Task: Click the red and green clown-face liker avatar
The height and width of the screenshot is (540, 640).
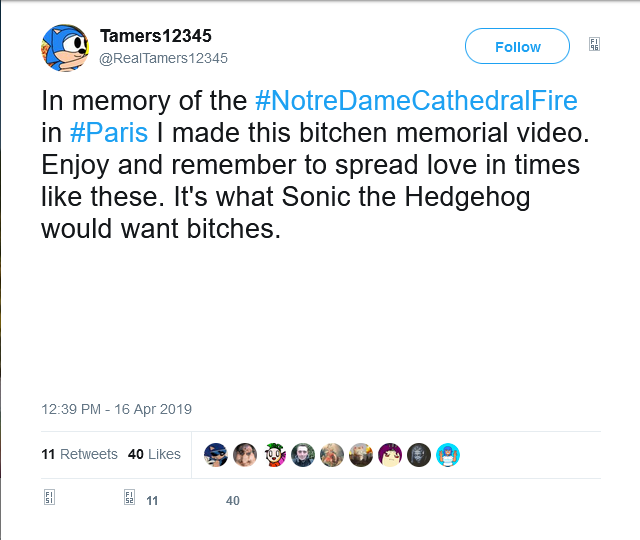Action: tap(274, 455)
